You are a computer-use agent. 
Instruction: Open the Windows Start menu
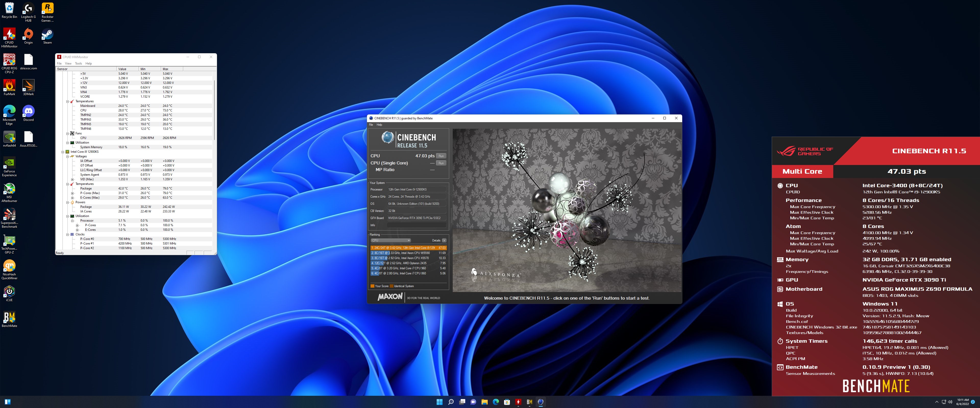(439, 402)
